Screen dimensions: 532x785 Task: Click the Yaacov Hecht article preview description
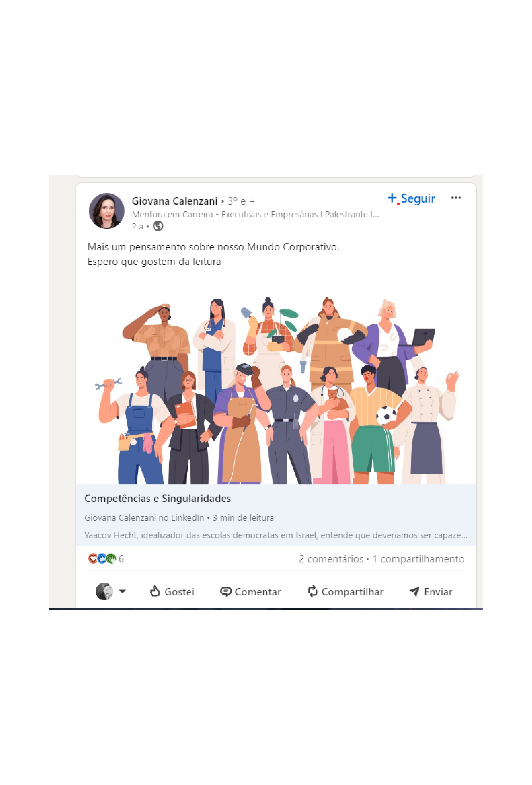click(276, 535)
